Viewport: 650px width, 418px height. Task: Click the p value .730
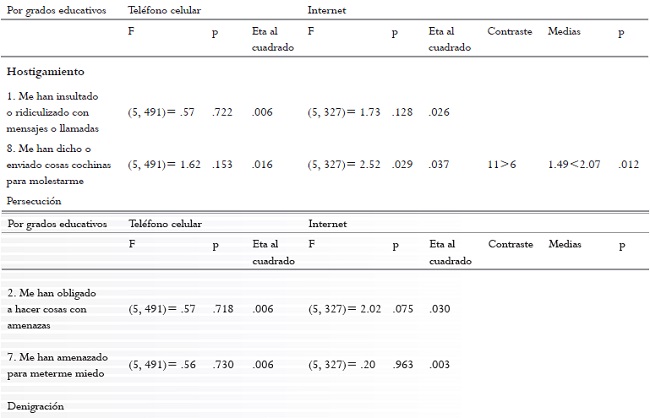tap(223, 365)
